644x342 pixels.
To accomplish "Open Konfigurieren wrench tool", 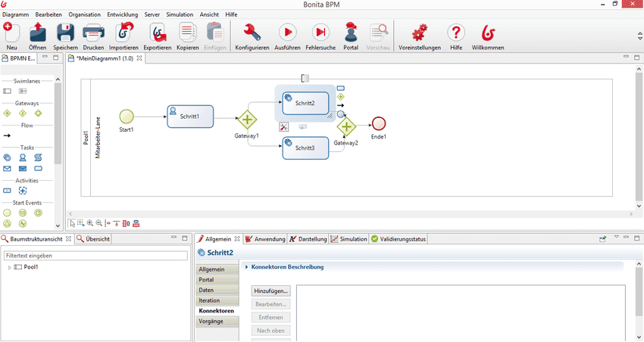I will coord(252,33).
